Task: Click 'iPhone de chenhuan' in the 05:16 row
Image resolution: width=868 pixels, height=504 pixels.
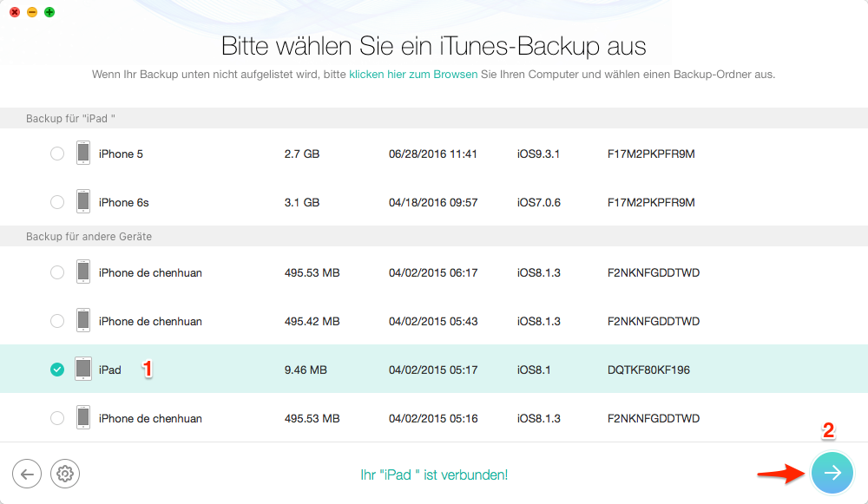Action: [x=150, y=418]
